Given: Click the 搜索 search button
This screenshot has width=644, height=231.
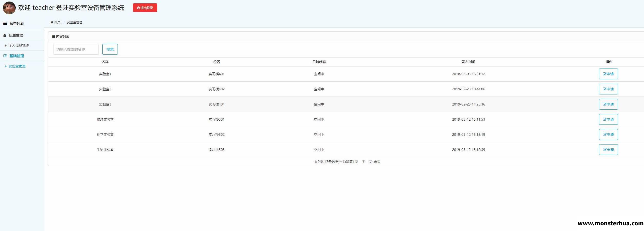Looking at the screenshot, I should coord(110,49).
